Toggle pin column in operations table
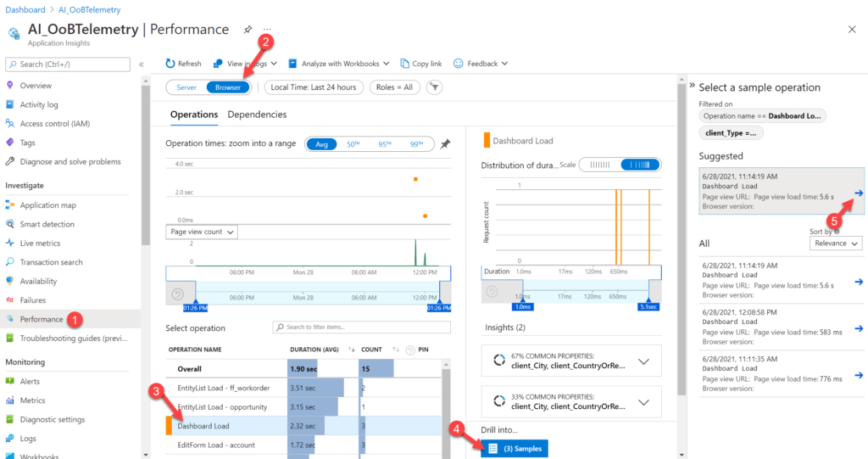The height and width of the screenshot is (459, 868). pos(410,350)
